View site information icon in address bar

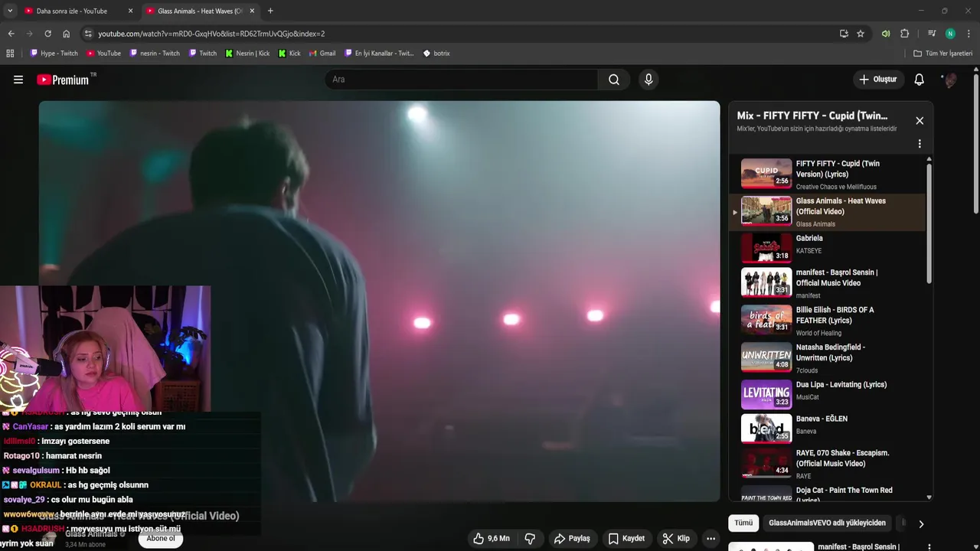tap(88, 34)
